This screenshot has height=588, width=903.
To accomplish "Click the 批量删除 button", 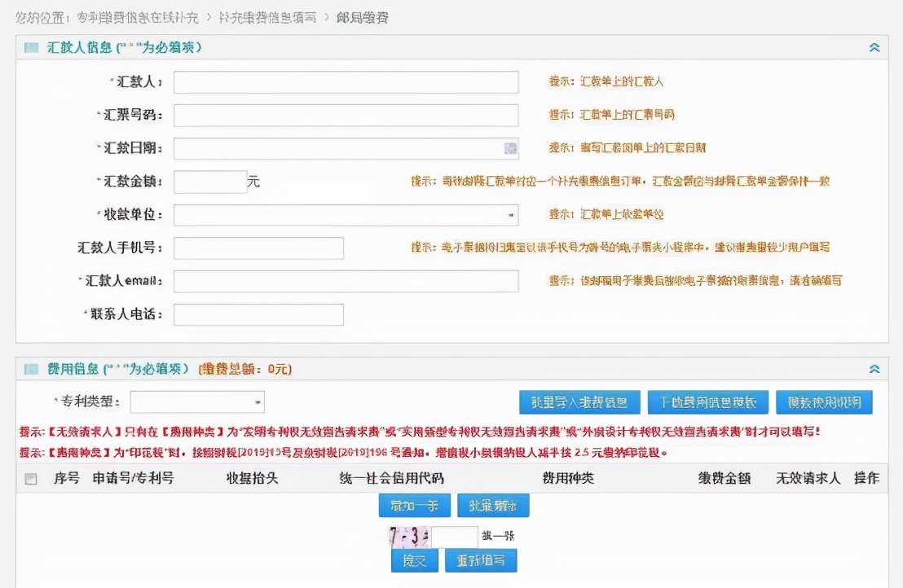I will tap(493, 506).
